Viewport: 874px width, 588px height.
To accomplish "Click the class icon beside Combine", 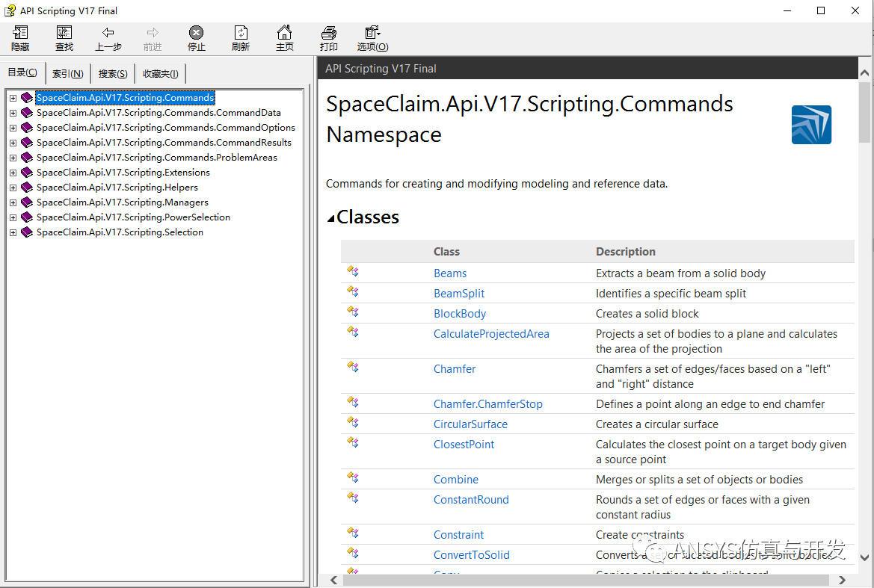I will coord(353,477).
